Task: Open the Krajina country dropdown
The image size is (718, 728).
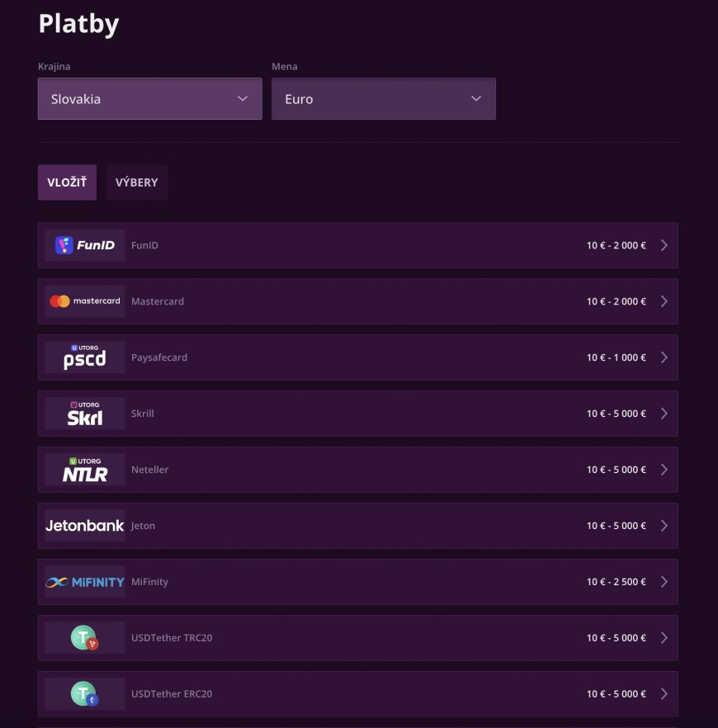Action: pyautogui.click(x=150, y=99)
